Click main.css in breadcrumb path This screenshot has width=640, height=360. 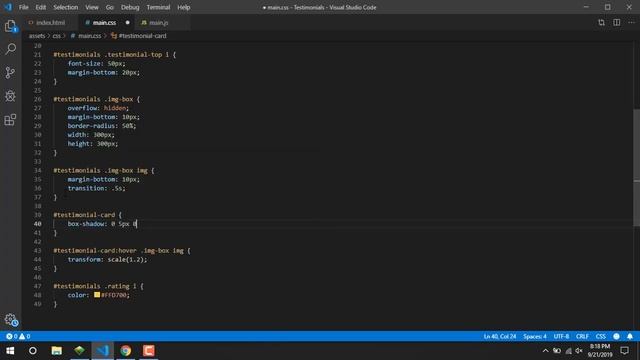pos(89,36)
